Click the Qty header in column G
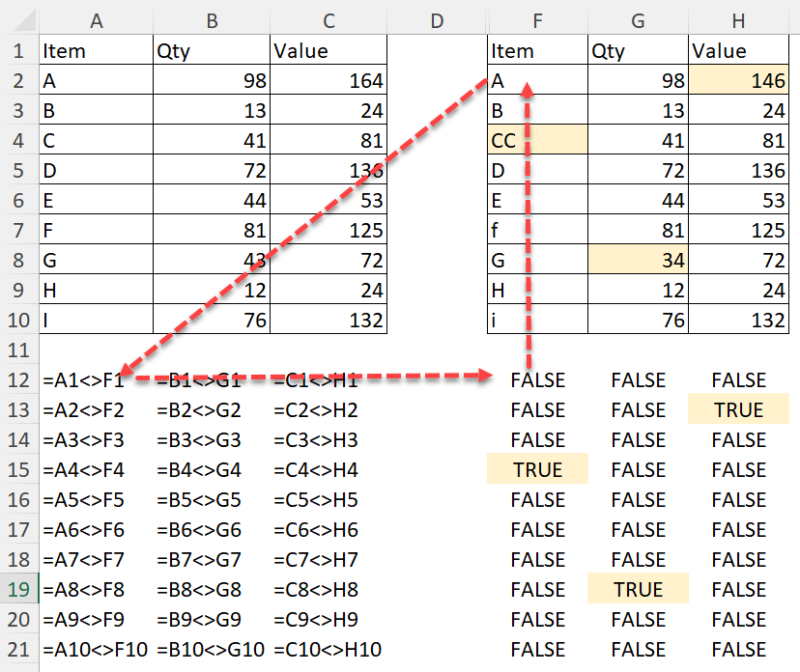 point(638,51)
